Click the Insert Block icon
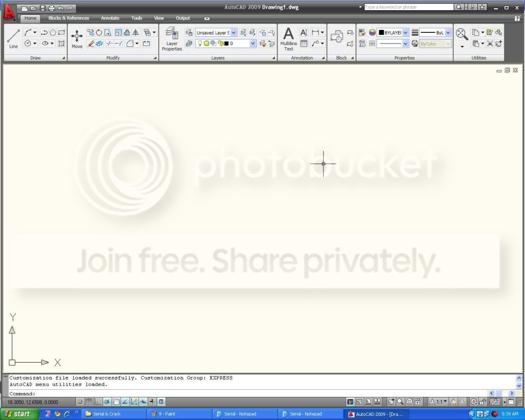Image resolution: width=525 pixels, height=420 pixels. pos(336,36)
